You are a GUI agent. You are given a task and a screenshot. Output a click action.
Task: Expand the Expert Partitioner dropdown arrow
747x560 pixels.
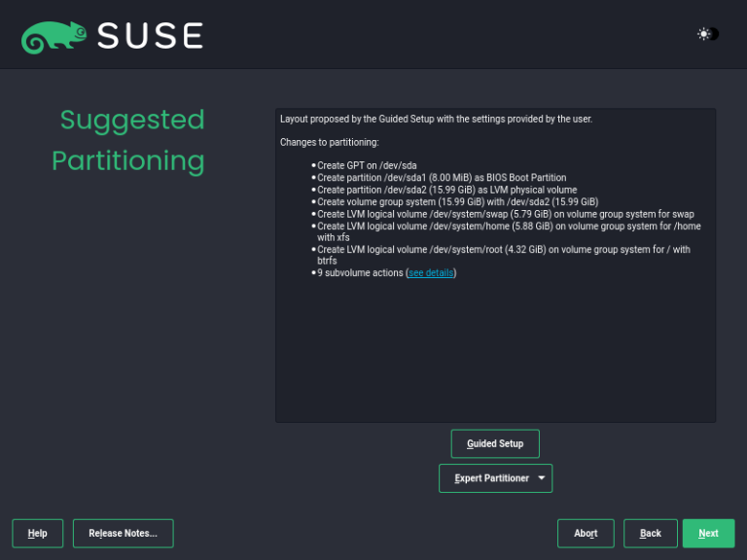pyautogui.click(x=541, y=477)
